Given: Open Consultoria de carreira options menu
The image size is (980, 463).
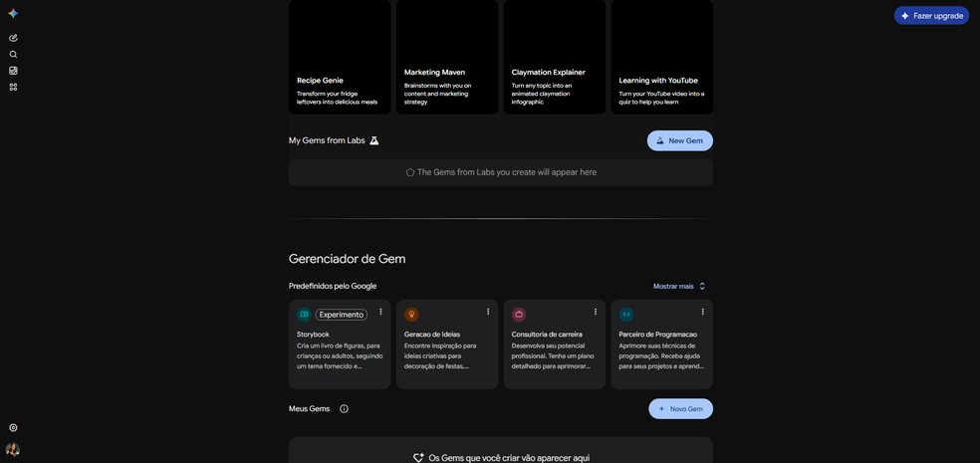Looking at the screenshot, I should coord(595,312).
